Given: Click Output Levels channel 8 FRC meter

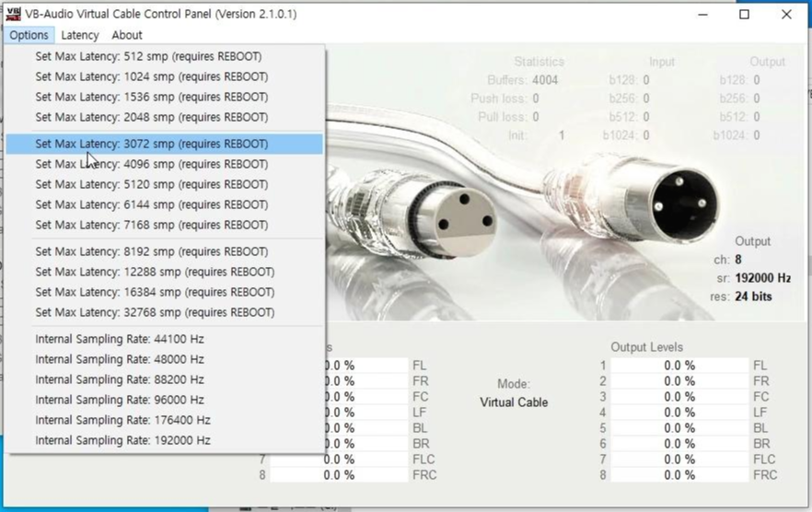Looking at the screenshot, I should [679, 474].
